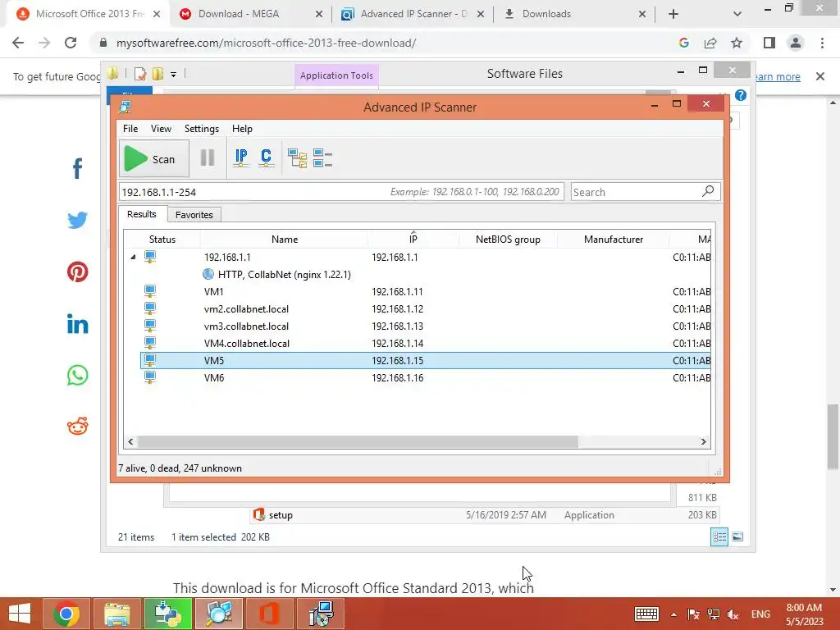Select the vm2.collabnet.local row
The image size is (840, 630).
point(426,308)
